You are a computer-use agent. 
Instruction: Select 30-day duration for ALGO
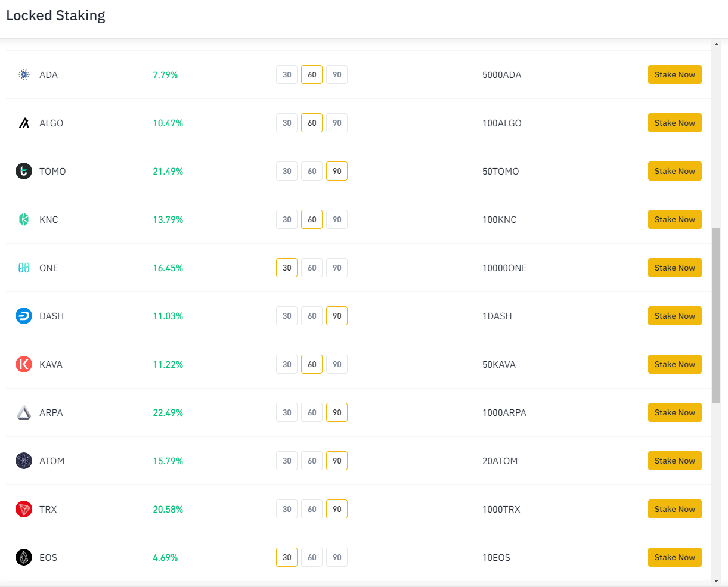(287, 123)
